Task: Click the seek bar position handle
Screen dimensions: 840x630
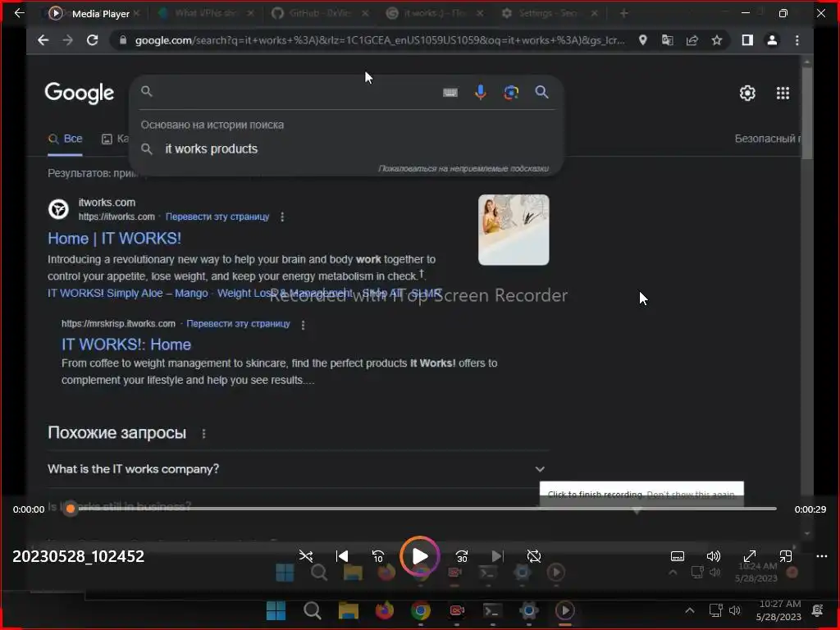Action: pyautogui.click(x=71, y=509)
